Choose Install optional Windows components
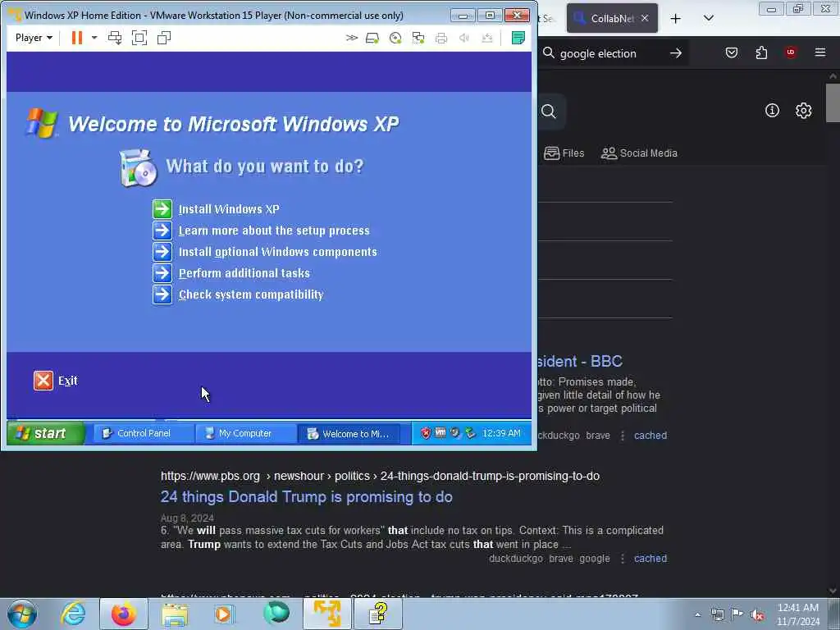The height and width of the screenshot is (630, 840). coord(277,252)
